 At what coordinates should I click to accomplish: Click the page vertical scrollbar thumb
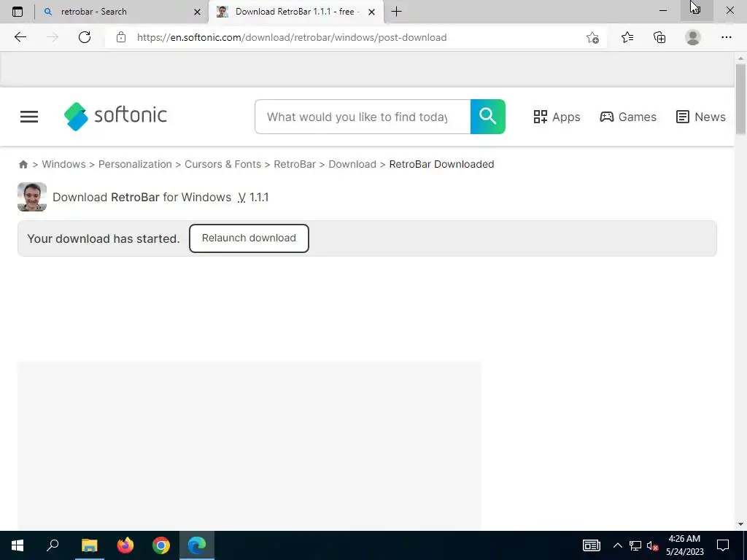coord(740,99)
